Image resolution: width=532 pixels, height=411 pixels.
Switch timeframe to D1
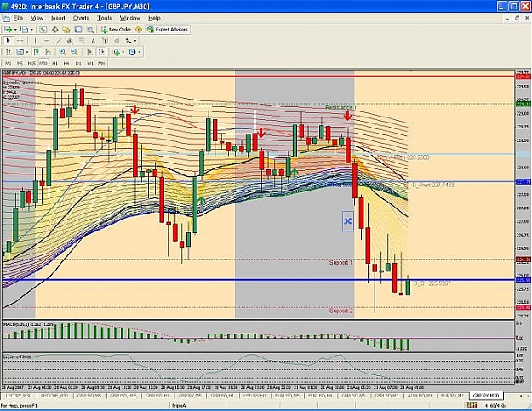click(x=78, y=63)
